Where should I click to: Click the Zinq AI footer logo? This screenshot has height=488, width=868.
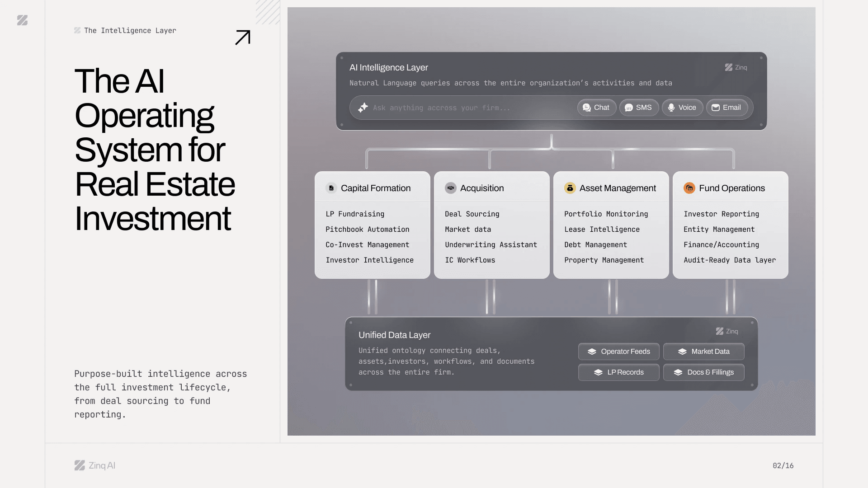[95, 465]
